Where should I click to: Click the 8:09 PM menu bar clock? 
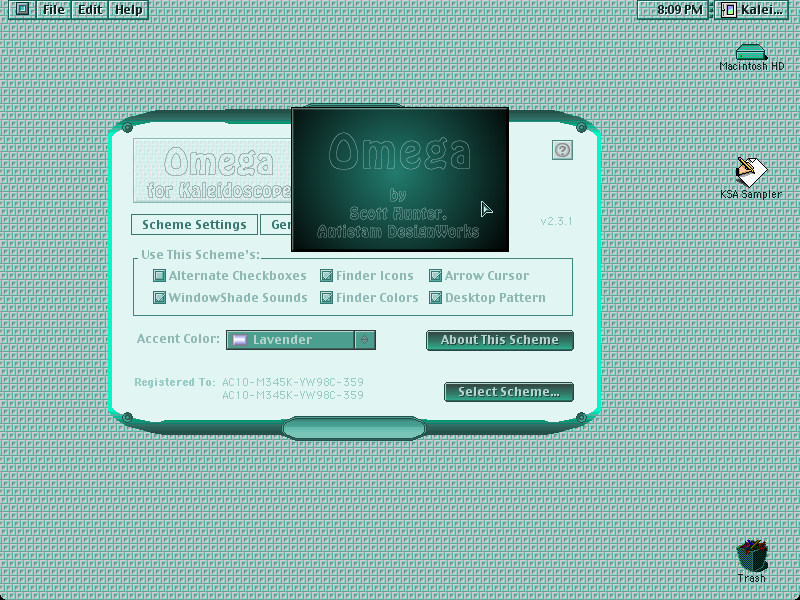tap(674, 9)
